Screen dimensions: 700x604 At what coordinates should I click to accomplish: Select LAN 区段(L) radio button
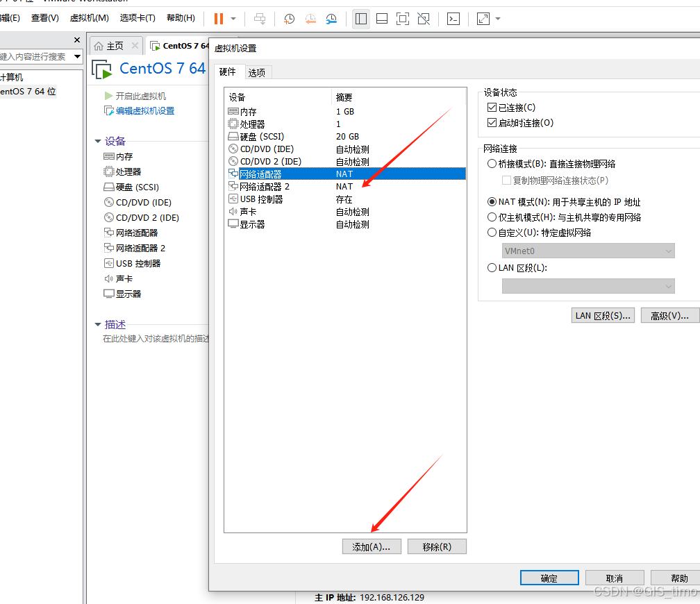(492, 268)
